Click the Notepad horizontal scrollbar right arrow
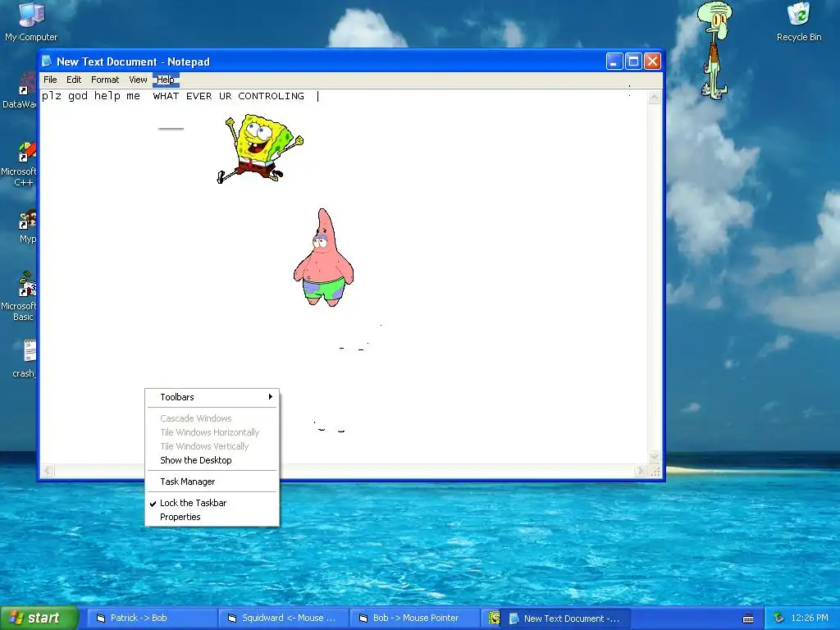The width and height of the screenshot is (840, 630). 641,471
